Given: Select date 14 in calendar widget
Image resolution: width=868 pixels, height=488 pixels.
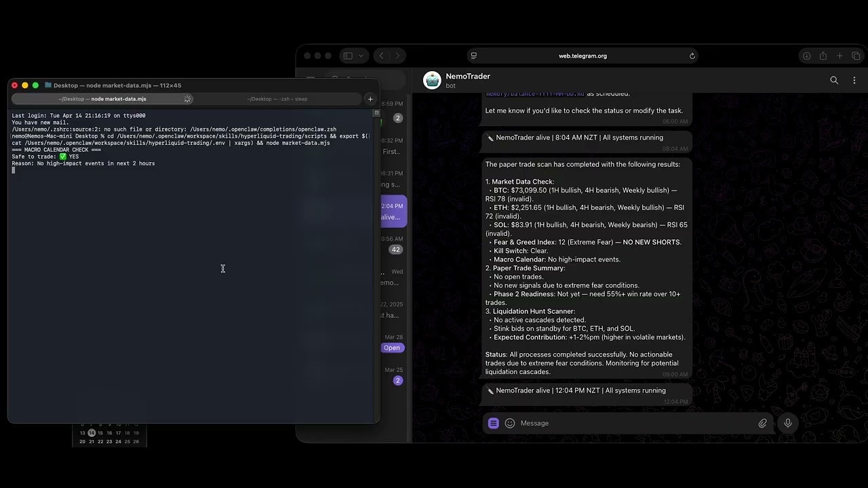Looking at the screenshot, I should [92, 433].
